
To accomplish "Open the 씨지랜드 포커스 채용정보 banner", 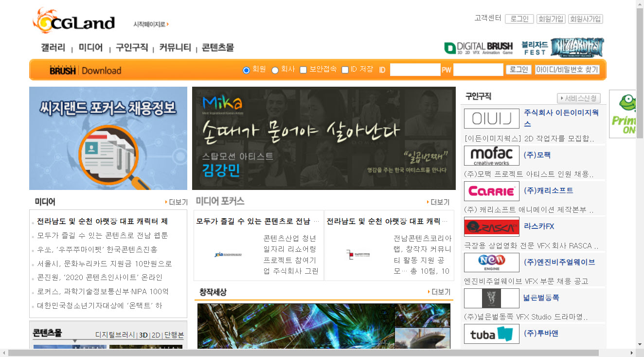I will (x=108, y=138).
